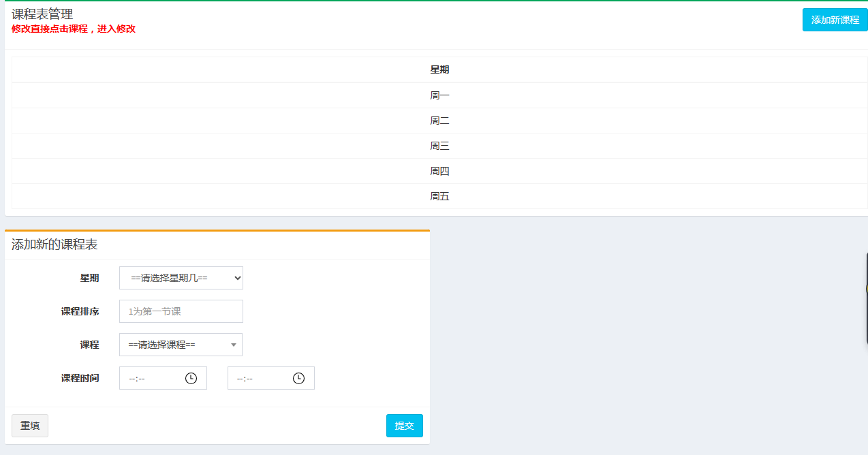Focus the 课程排序 input field
Image resolution: width=868 pixels, height=455 pixels.
coord(181,311)
